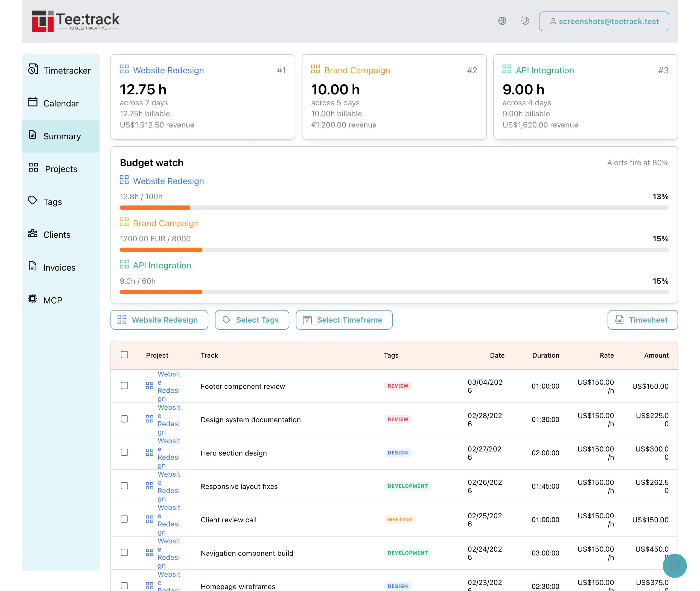Export the Timesheet PDF

[642, 320]
